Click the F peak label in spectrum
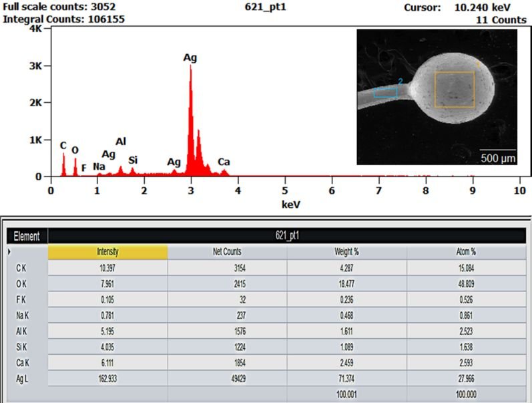Viewport: 532px width, 403px height. (84, 168)
